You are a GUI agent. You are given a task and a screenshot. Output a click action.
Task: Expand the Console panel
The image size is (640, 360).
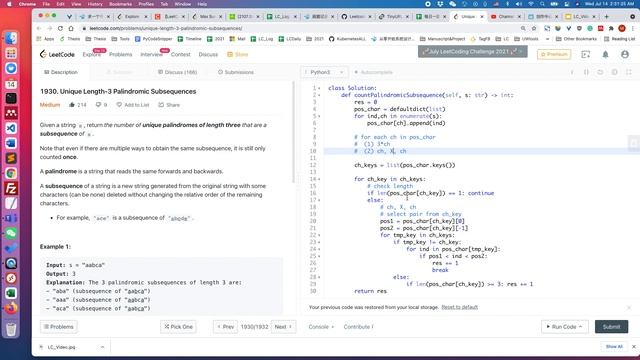[x=321, y=327]
